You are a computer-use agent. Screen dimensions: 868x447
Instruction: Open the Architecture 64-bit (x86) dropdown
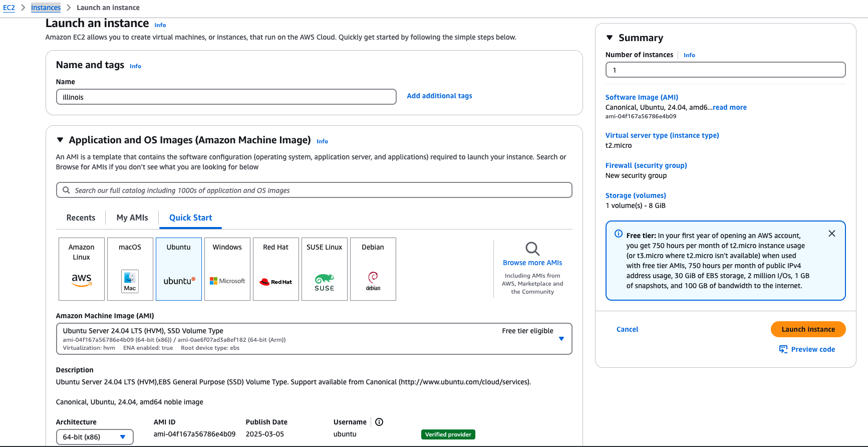coord(95,437)
